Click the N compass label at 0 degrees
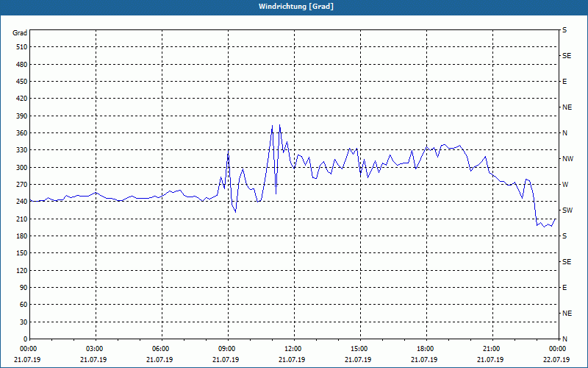This screenshot has height=368, width=588. [564, 339]
